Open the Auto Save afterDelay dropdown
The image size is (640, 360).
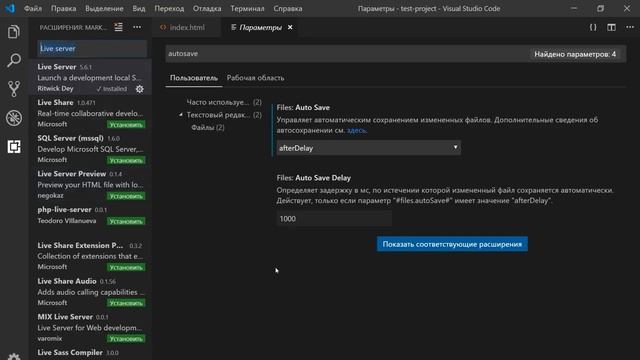pyautogui.click(x=369, y=148)
